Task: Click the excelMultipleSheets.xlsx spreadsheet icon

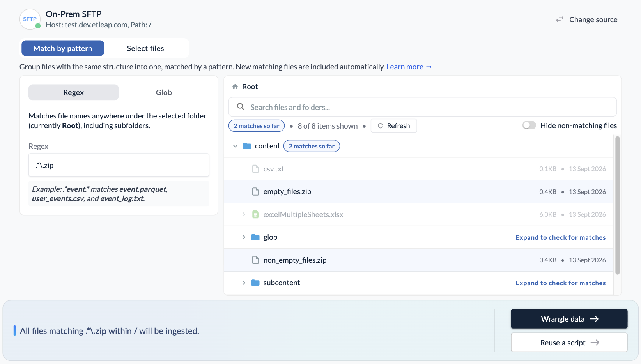Action: click(x=255, y=214)
